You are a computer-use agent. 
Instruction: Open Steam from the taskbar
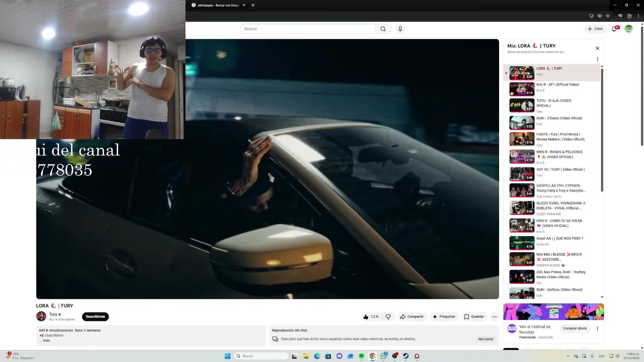(406, 356)
